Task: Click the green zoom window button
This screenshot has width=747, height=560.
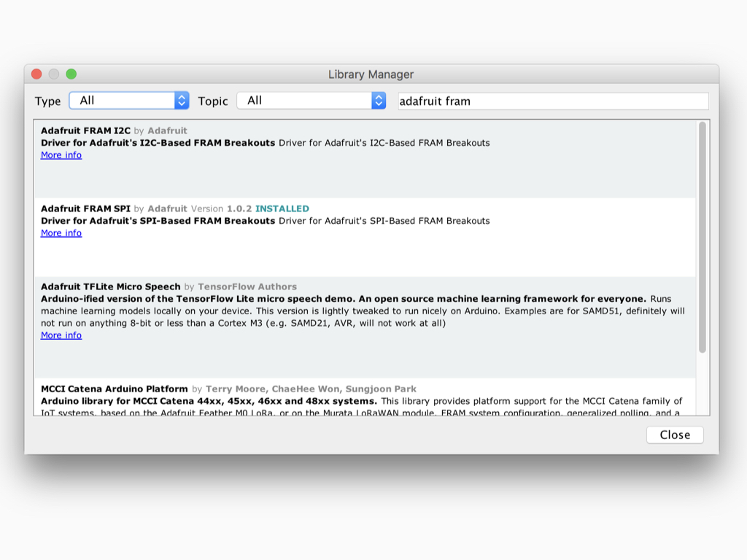Action: coord(71,74)
